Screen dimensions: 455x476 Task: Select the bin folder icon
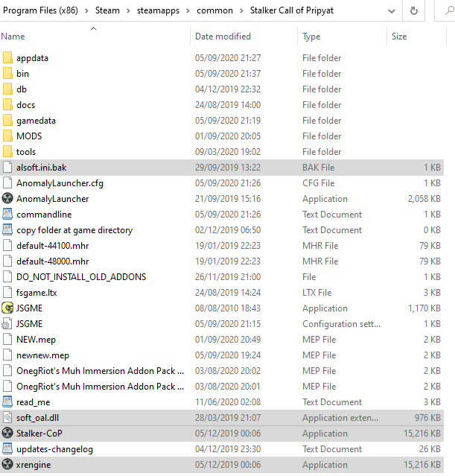(x=7, y=74)
